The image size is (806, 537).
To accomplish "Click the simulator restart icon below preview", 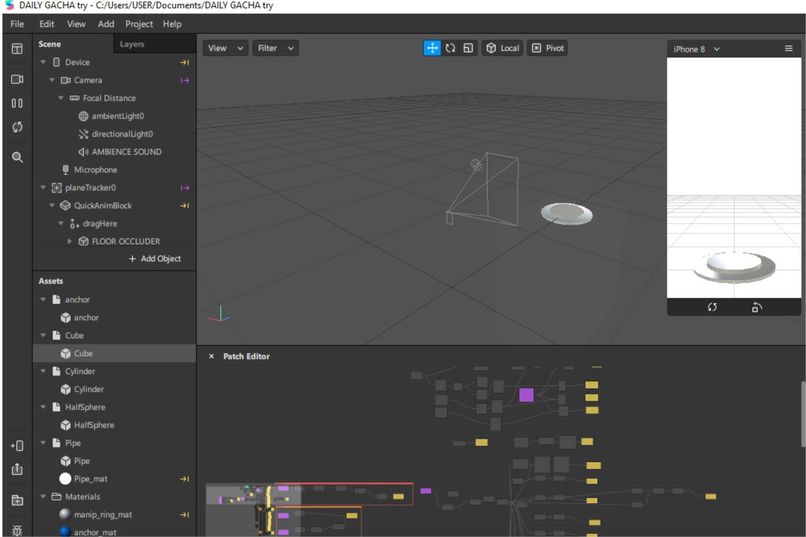I will pos(712,307).
